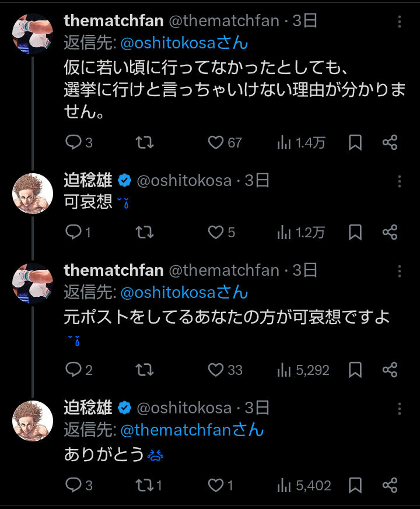Screen dimensions: 420x509
Task: Like the post with 67 likes
Action: [x=216, y=142]
